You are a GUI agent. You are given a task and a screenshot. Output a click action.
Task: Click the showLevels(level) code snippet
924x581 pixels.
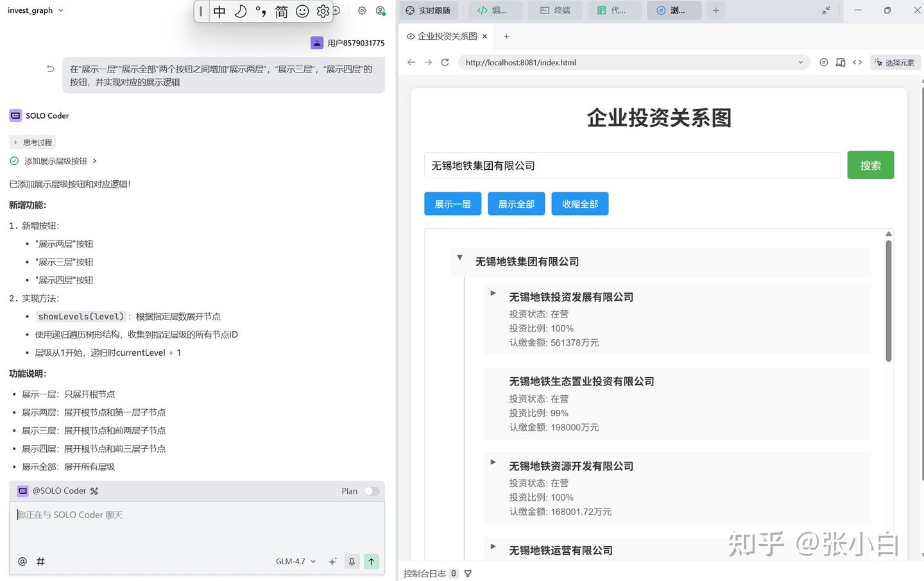[x=81, y=316]
